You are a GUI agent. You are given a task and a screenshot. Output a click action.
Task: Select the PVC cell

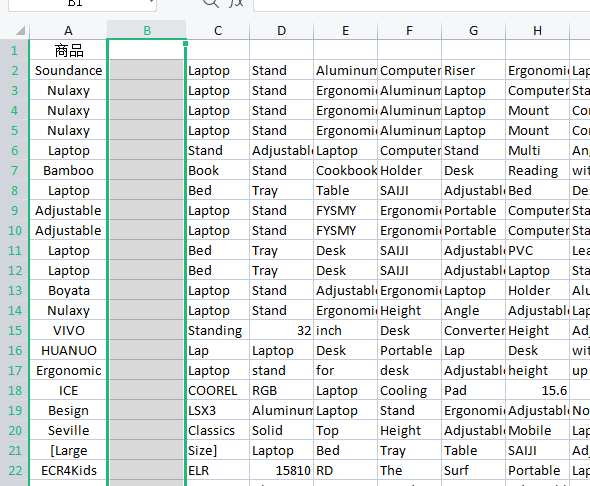tap(537, 251)
